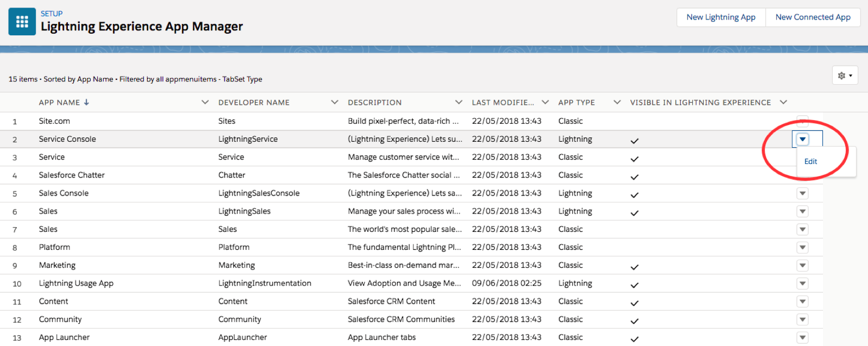Open Developer Name column chevron menu
Viewport: 868px width, 346px height.
click(x=335, y=102)
